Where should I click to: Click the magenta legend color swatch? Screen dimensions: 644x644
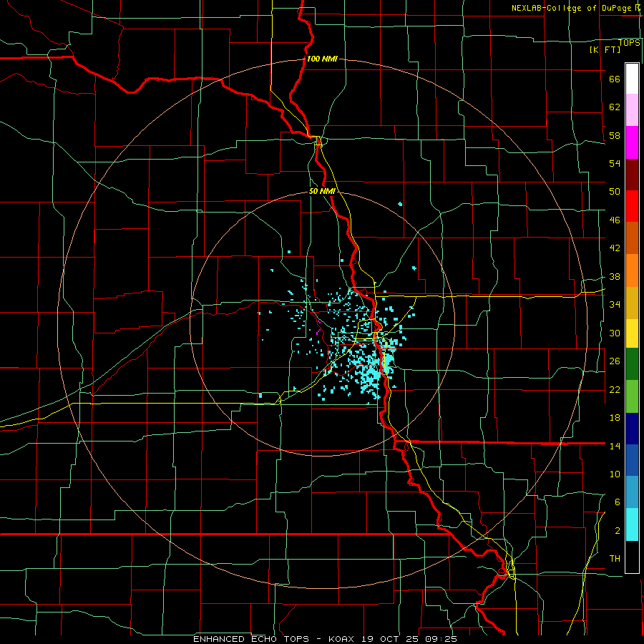click(632, 142)
